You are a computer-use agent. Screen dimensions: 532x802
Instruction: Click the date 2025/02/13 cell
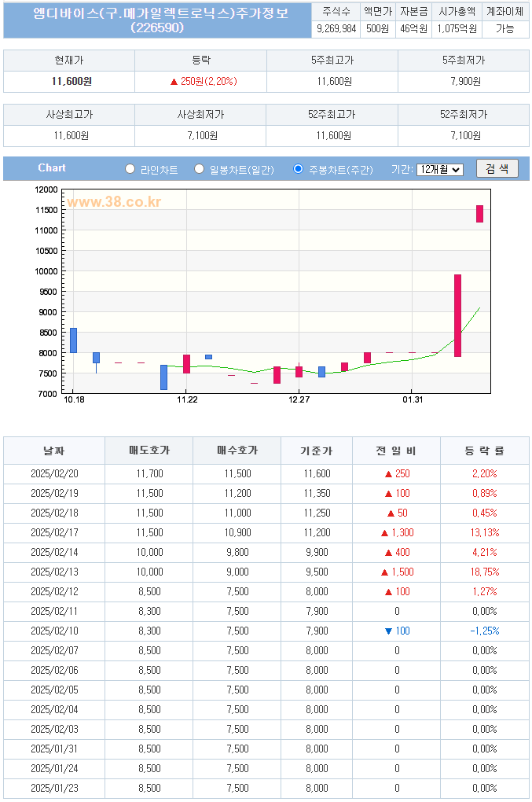[x=55, y=572]
